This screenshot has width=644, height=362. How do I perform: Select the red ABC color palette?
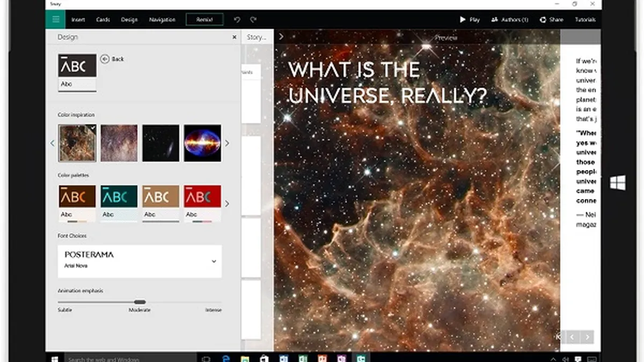pyautogui.click(x=202, y=203)
